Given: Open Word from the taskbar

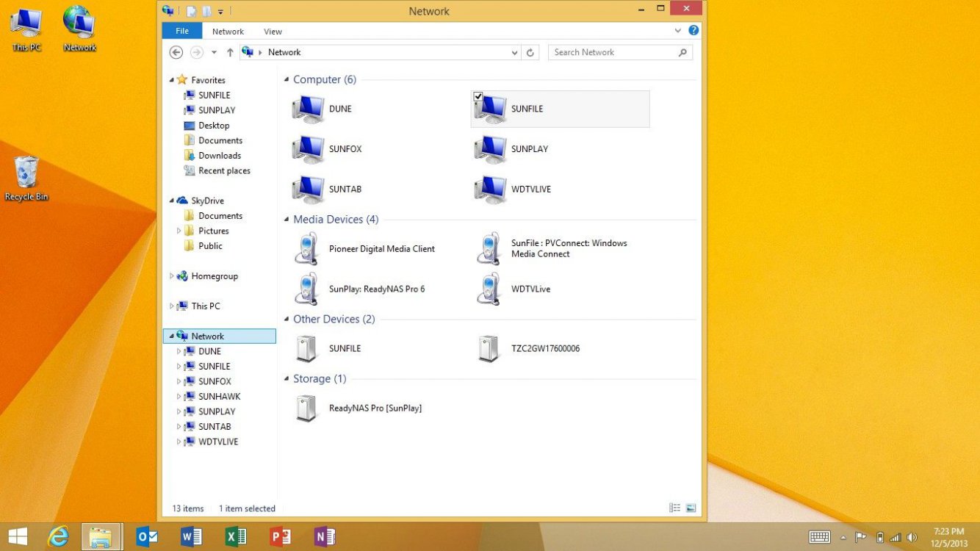Looking at the screenshot, I should pyautogui.click(x=191, y=537).
